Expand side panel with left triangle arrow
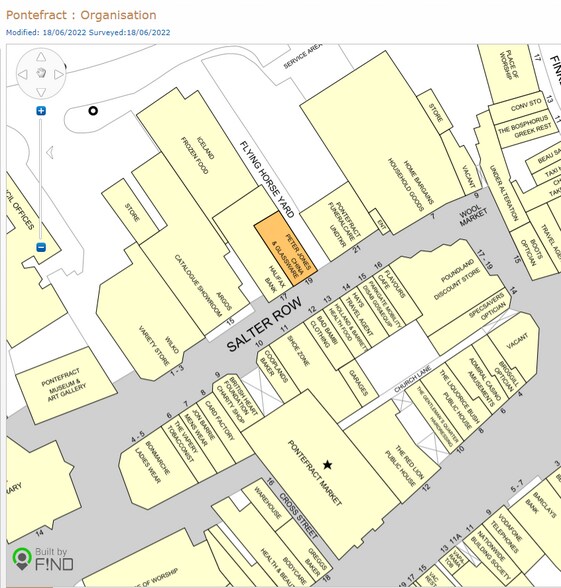This screenshot has height=588, width=561. 50,152
